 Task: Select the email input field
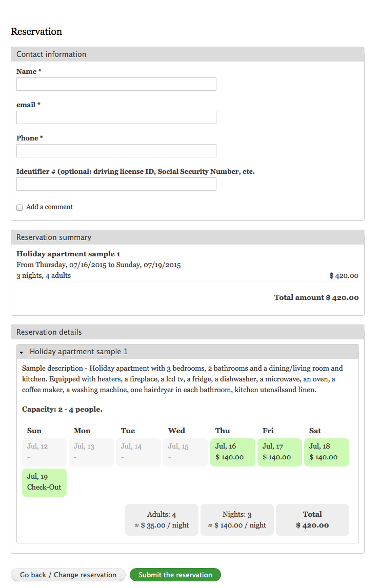(x=116, y=117)
